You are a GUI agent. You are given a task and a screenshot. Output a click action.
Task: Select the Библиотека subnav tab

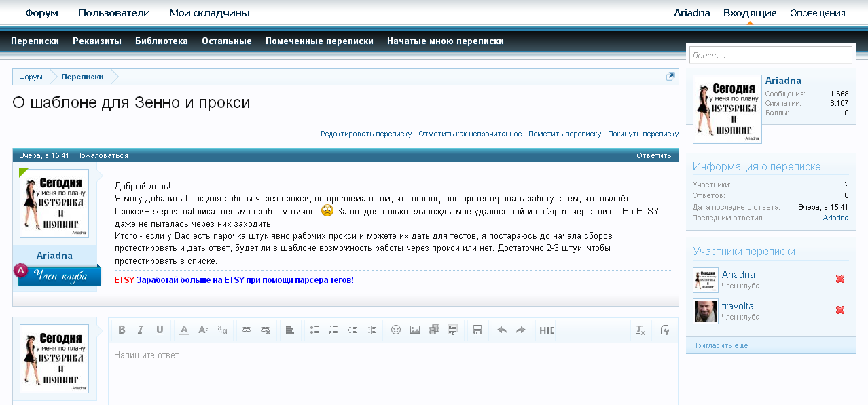click(162, 41)
